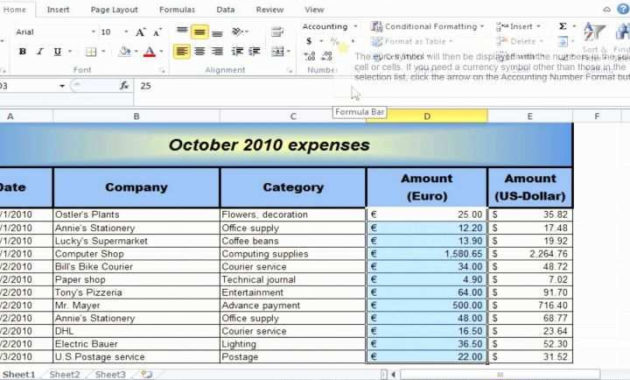Switch to the Insert ribbon tab
Screen dimensions: 630x380
58,10
